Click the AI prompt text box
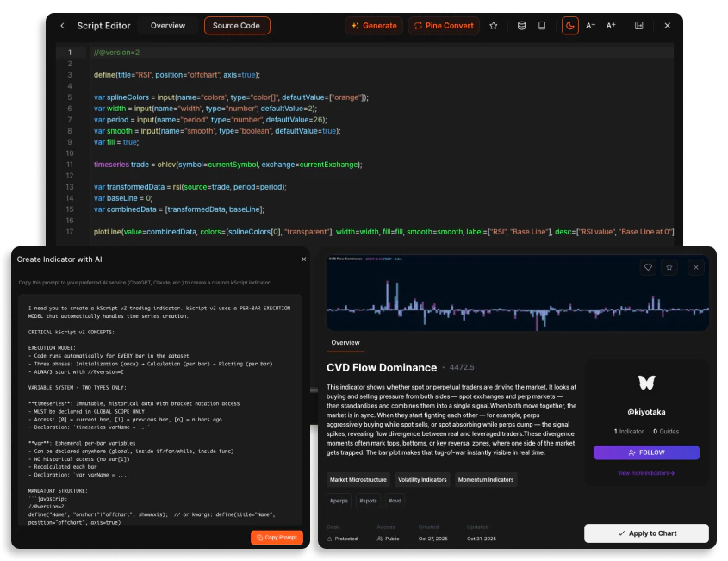 tap(160, 409)
